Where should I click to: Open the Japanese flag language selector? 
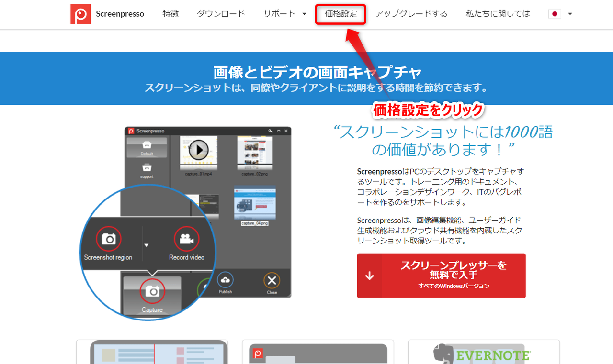click(x=560, y=14)
